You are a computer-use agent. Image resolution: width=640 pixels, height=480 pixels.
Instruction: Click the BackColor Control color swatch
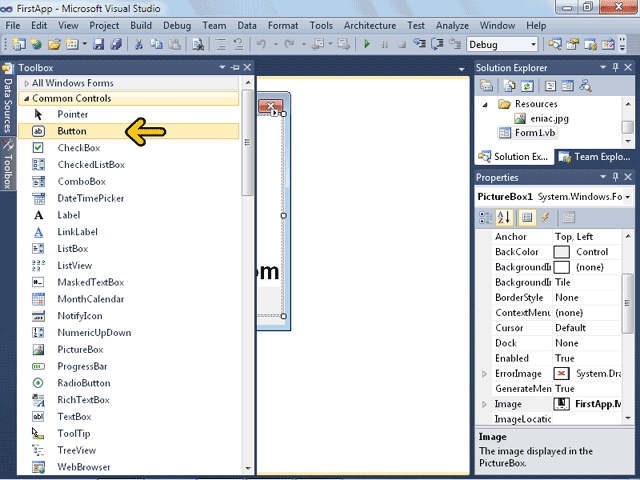click(561, 252)
